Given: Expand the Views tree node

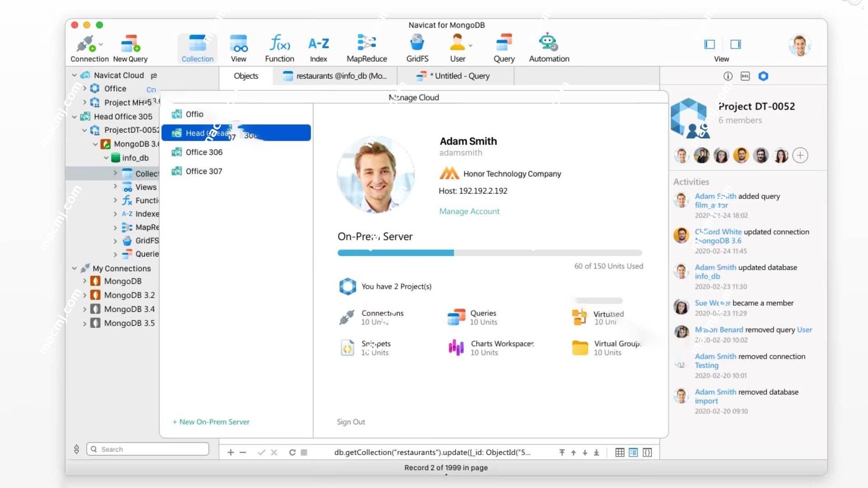Looking at the screenshot, I should [x=115, y=186].
